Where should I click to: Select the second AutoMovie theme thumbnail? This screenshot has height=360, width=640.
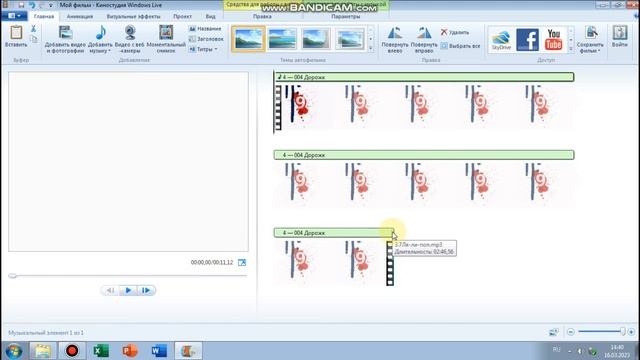pos(282,39)
